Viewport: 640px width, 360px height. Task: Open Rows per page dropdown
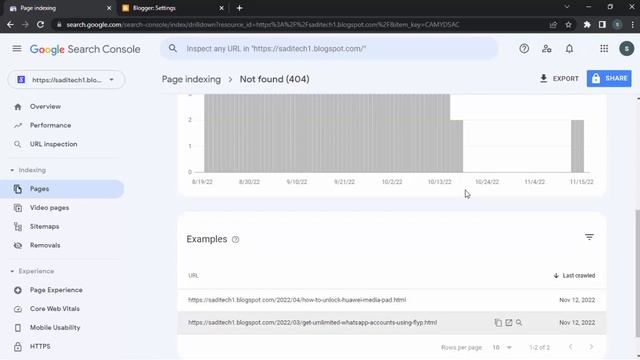pos(502,348)
